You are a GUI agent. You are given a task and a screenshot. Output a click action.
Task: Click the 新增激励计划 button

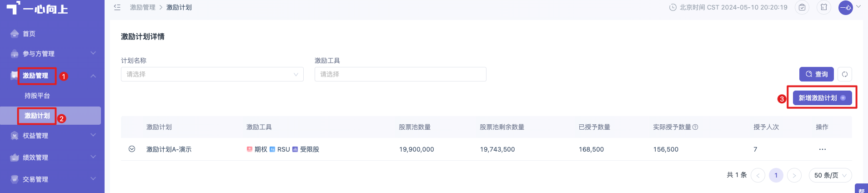(x=822, y=98)
